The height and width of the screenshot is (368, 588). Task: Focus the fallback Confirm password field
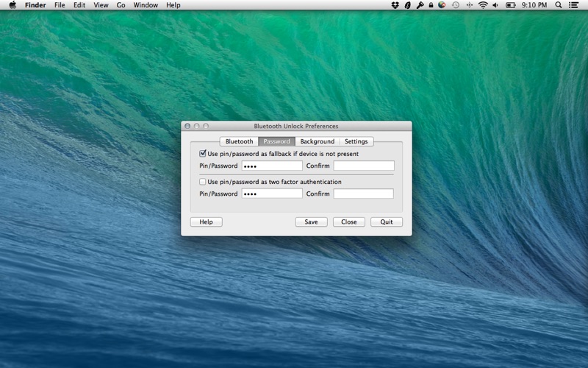364,166
